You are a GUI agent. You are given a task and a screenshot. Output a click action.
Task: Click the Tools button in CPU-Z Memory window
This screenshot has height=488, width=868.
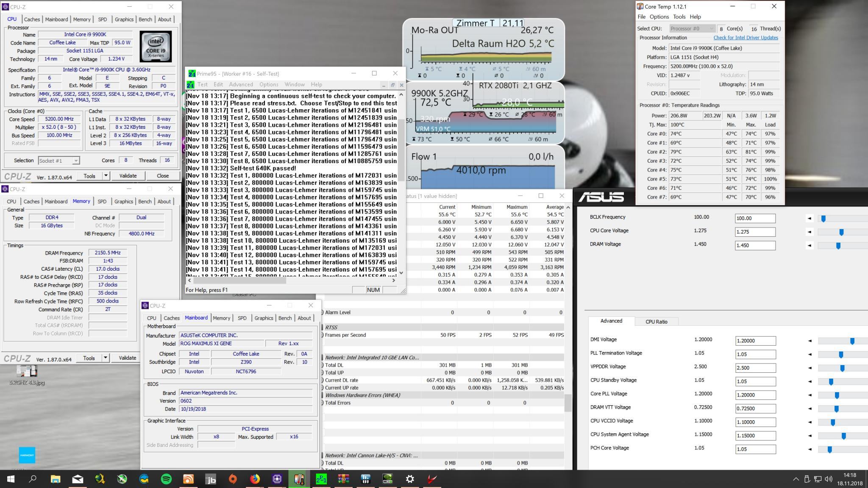click(x=89, y=358)
